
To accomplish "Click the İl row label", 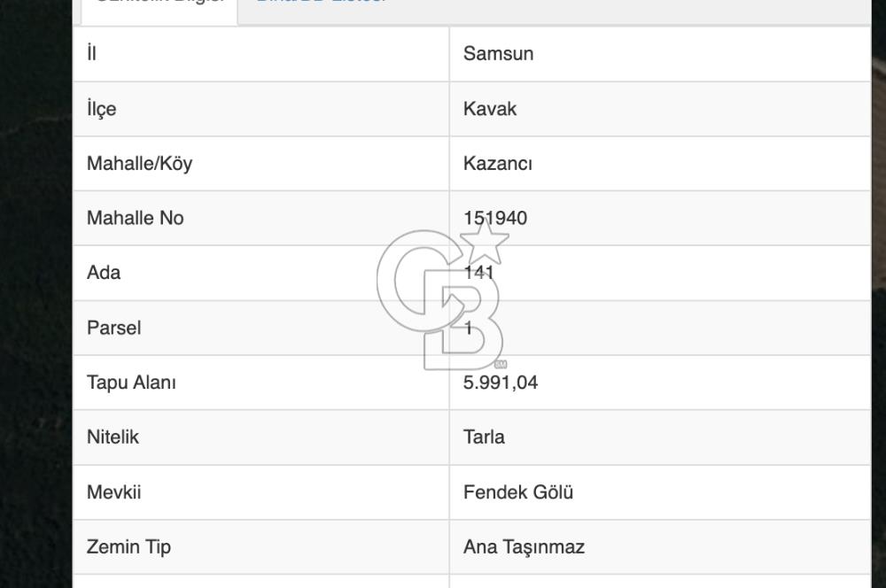I will 89,54.
